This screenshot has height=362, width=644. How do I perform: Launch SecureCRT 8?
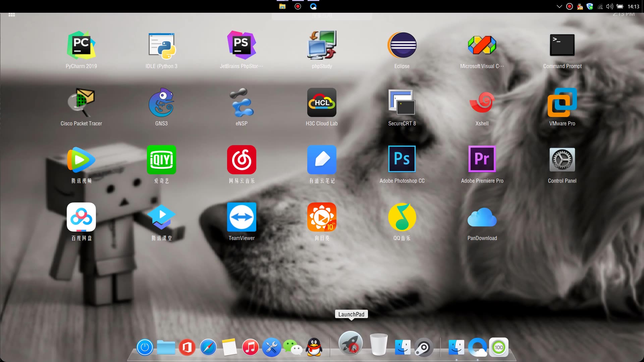(402, 103)
